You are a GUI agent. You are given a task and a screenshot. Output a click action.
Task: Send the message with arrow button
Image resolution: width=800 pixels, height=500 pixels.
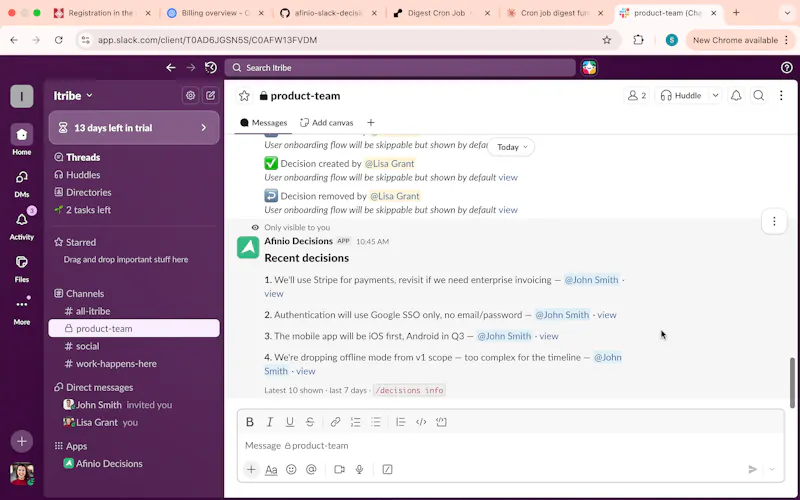coord(753,469)
